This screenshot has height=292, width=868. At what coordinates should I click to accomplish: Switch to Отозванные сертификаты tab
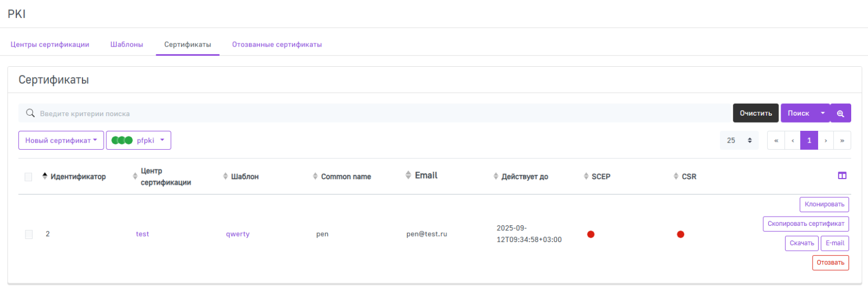(277, 45)
